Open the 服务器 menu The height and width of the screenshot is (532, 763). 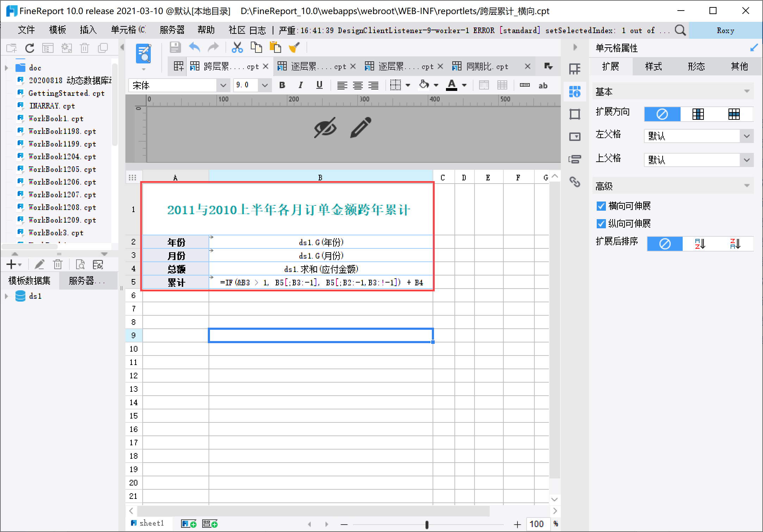click(172, 30)
